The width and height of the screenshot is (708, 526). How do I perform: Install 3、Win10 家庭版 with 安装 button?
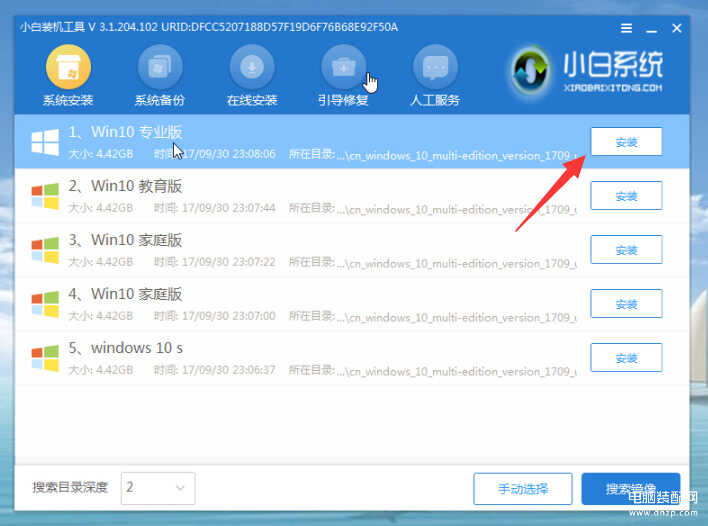[626, 250]
